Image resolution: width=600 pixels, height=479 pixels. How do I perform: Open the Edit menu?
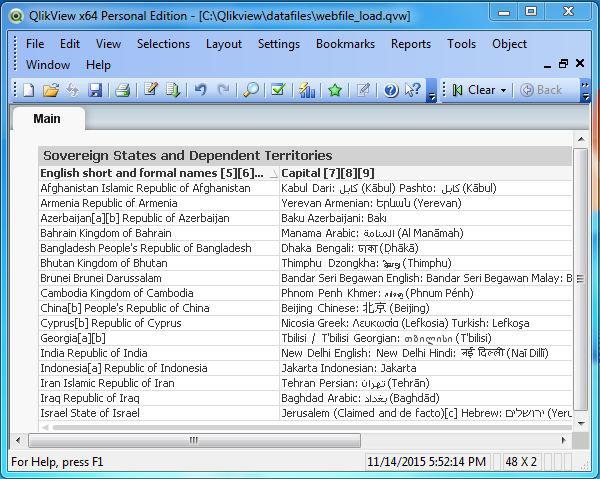tap(70, 44)
